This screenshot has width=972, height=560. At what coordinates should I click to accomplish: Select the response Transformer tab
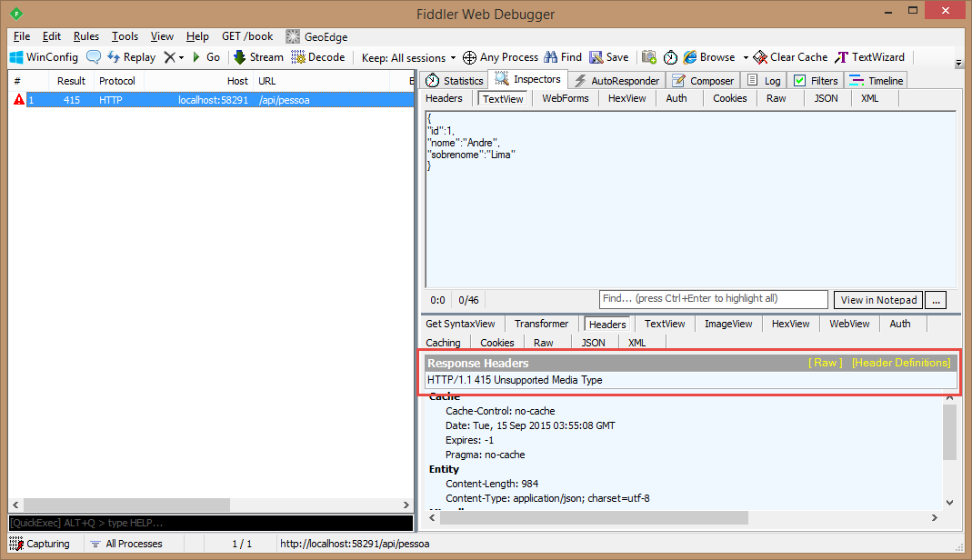(x=541, y=324)
